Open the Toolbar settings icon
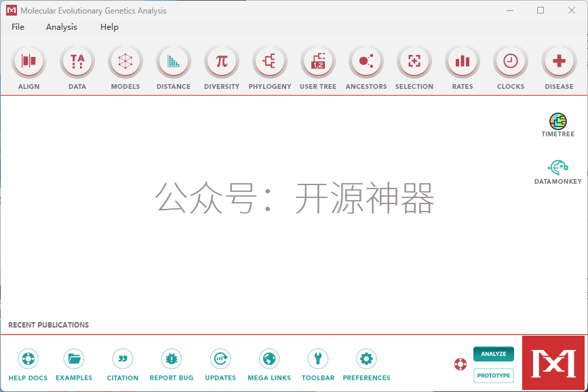The image size is (588, 392). (318, 359)
